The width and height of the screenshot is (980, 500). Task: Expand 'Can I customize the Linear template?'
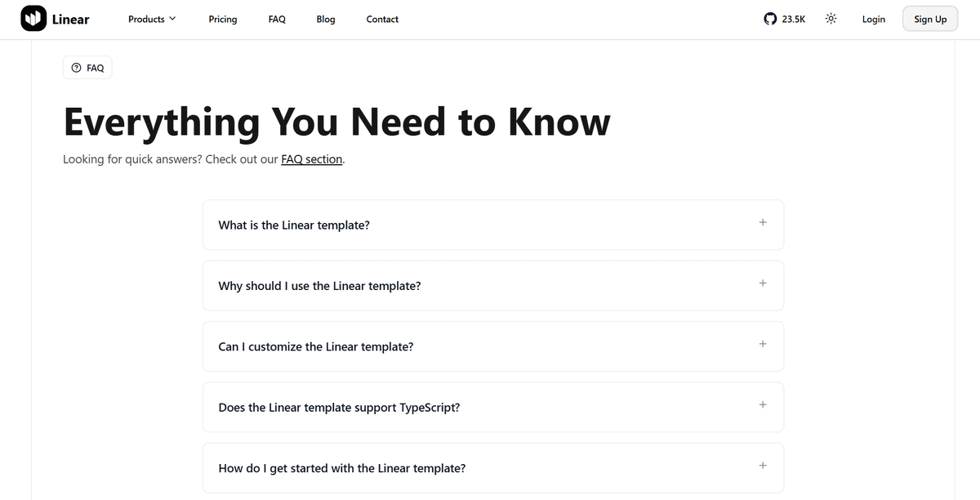click(x=315, y=346)
